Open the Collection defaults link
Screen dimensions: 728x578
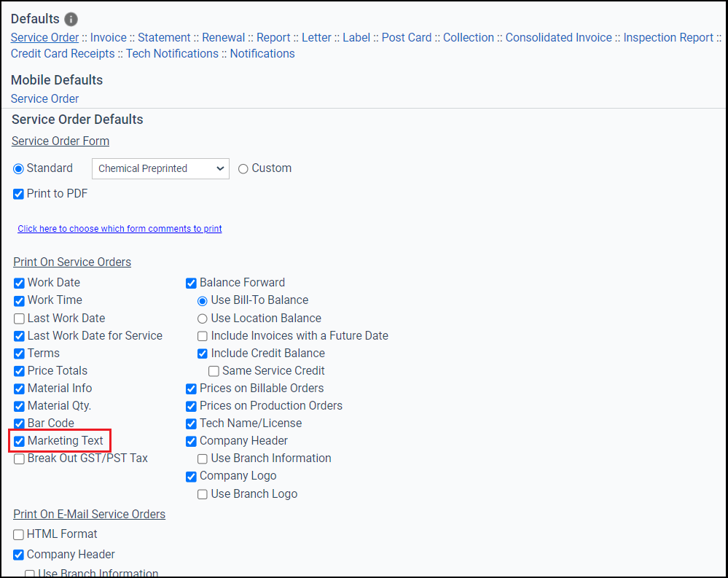tap(469, 38)
